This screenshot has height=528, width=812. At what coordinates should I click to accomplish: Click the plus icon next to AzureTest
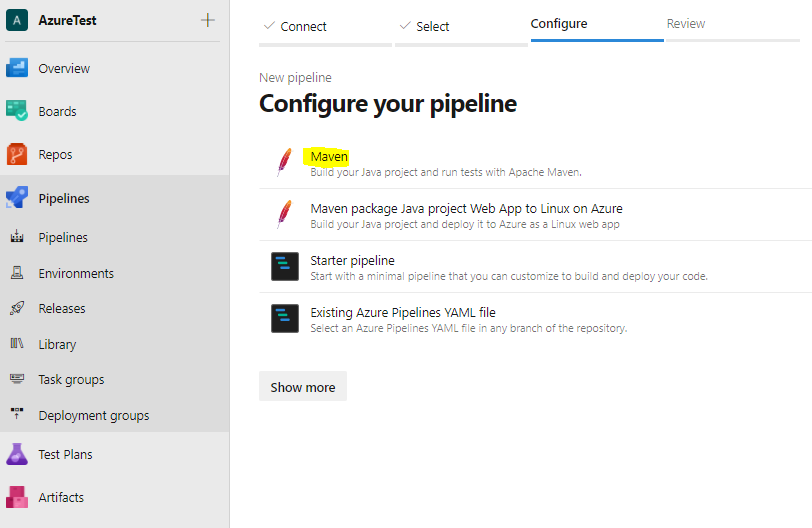(208, 20)
